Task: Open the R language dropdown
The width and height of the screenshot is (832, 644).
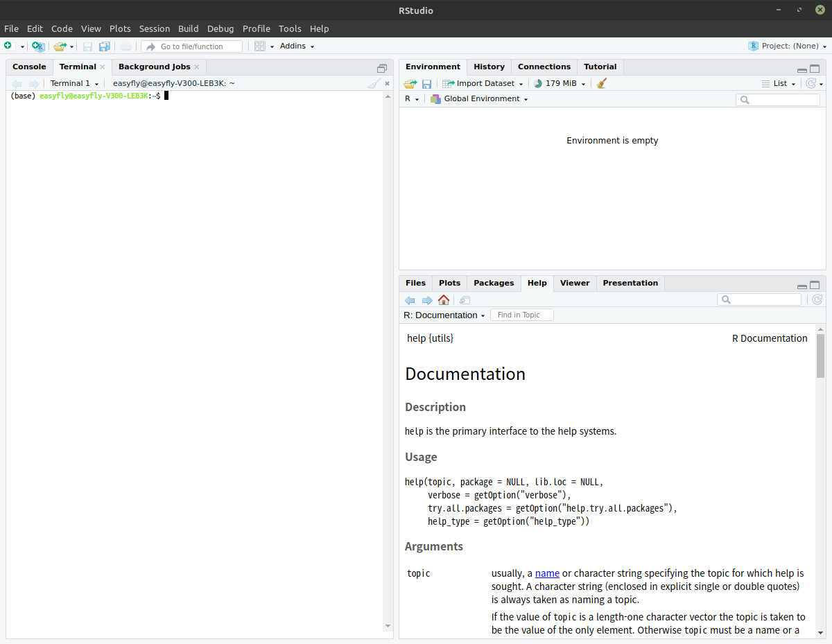Action: [412, 99]
